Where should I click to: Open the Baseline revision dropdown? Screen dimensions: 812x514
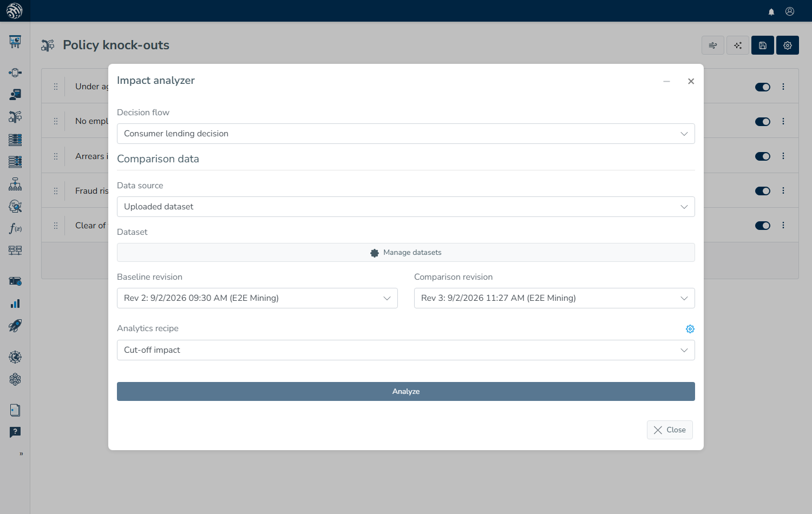pyautogui.click(x=257, y=298)
